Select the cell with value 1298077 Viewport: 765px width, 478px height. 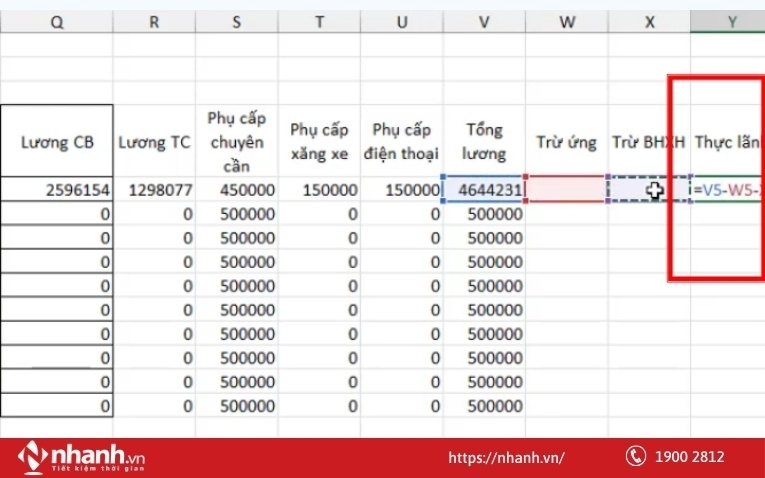coord(154,189)
